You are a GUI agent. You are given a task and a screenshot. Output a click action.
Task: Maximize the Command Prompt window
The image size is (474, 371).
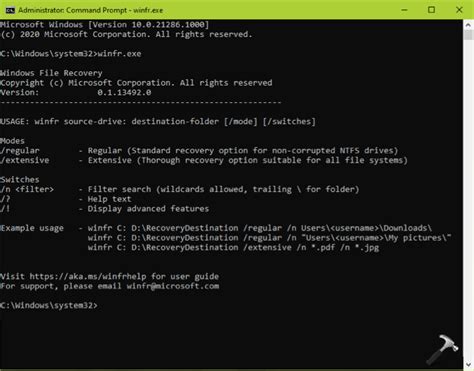431,10
